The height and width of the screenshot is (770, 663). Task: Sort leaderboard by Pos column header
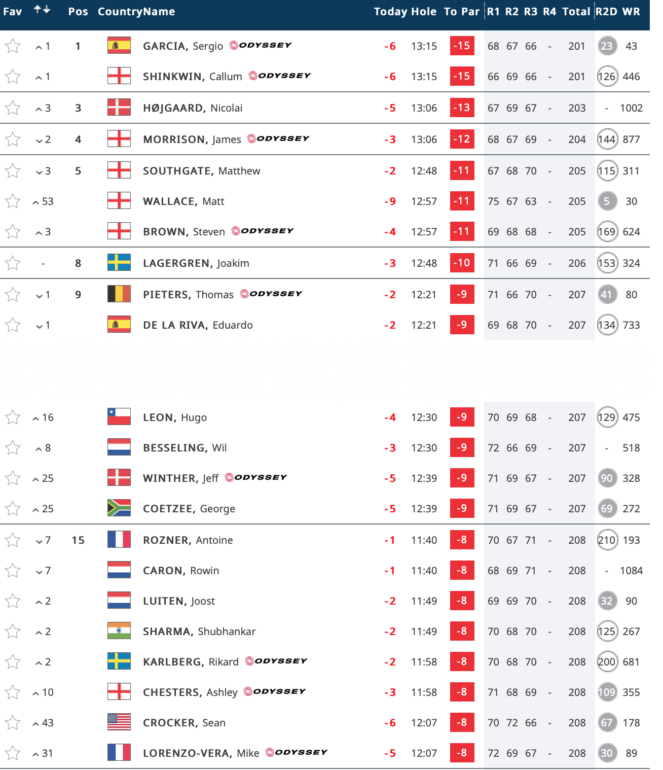point(78,11)
